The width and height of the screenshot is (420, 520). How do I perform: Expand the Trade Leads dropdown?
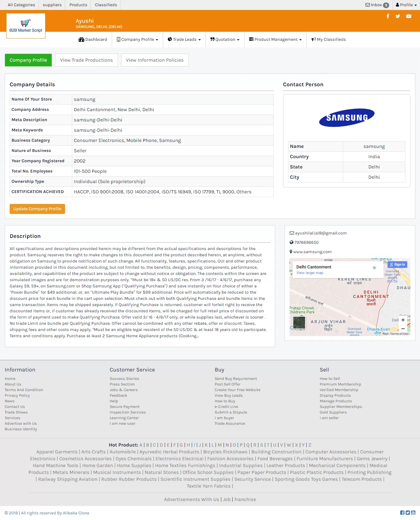click(184, 40)
